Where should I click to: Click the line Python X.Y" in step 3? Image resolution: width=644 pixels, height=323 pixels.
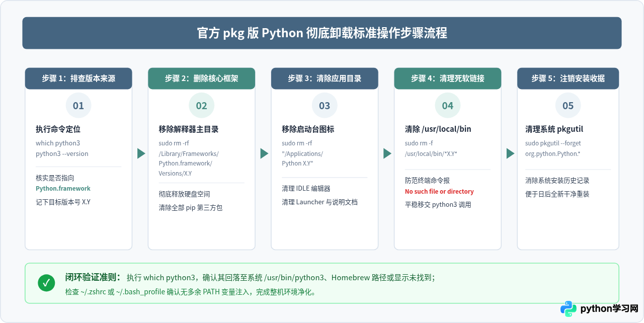(x=297, y=164)
